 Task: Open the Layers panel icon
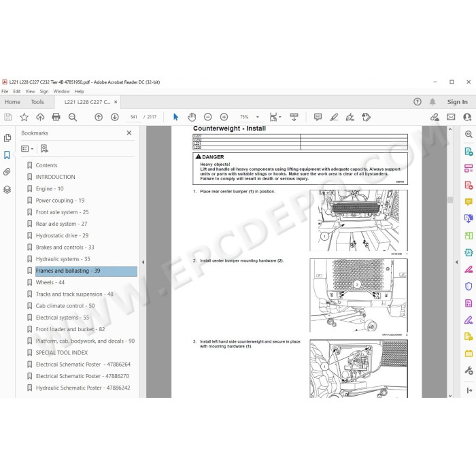(7, 190)
